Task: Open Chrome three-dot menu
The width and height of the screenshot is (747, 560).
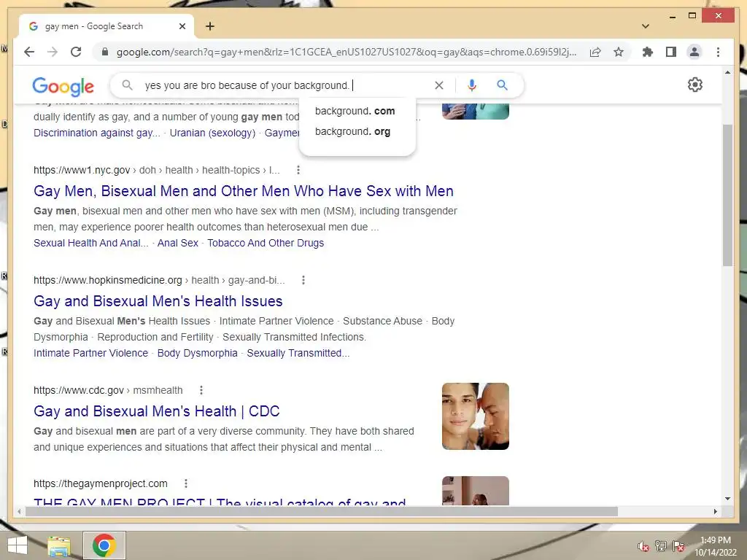Action: (x=718, y=52)
